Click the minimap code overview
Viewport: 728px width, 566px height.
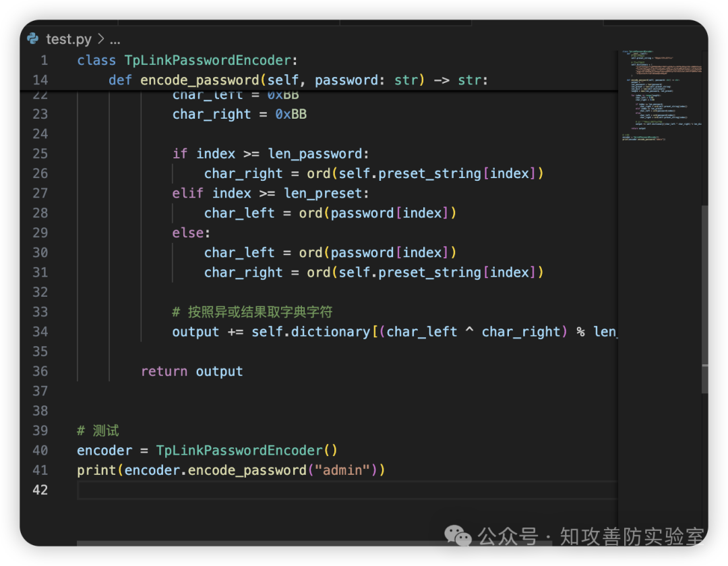click(662, 95)
